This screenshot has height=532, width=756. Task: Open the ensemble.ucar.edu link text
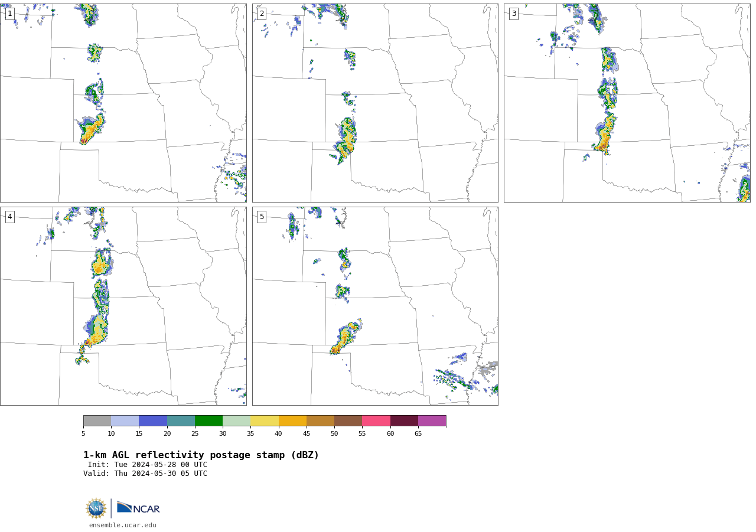[x=123, y=525]
